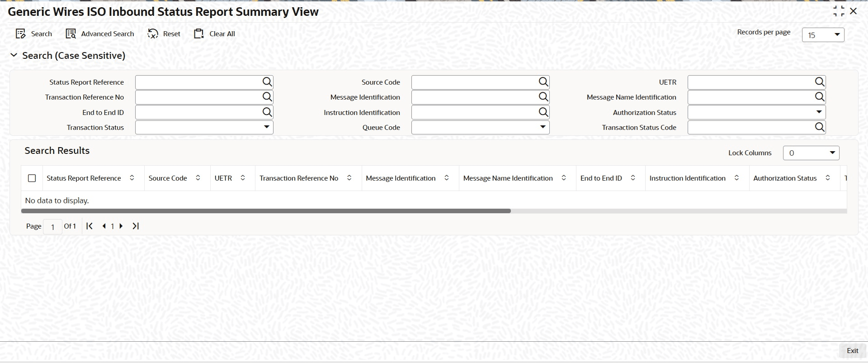Close the Summary View window

tap(854, 11)
